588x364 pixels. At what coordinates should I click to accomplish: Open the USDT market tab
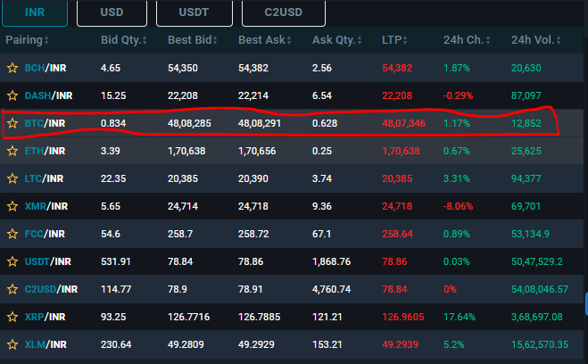[194, 13]
